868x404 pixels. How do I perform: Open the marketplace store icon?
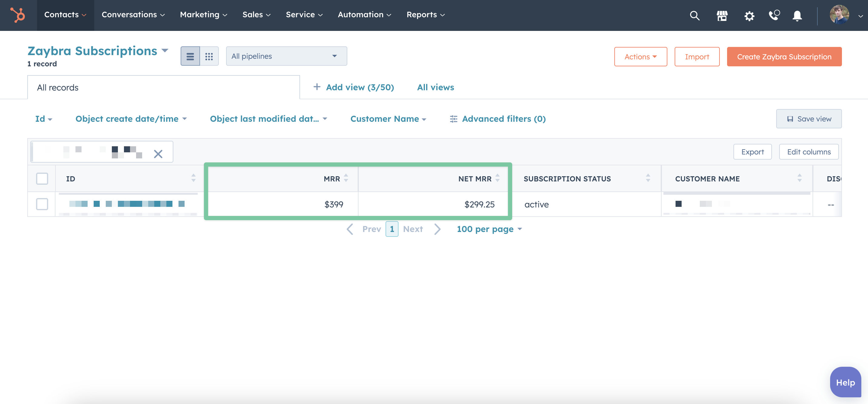(722, 15)
